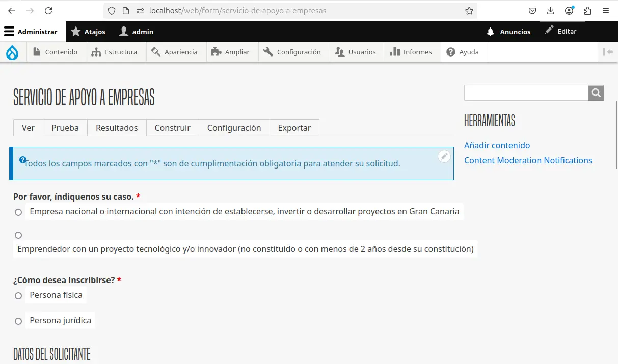Open the Apariencia admin section
The height and width of the screenshot is (364, 618).
[x=176, y=51]
